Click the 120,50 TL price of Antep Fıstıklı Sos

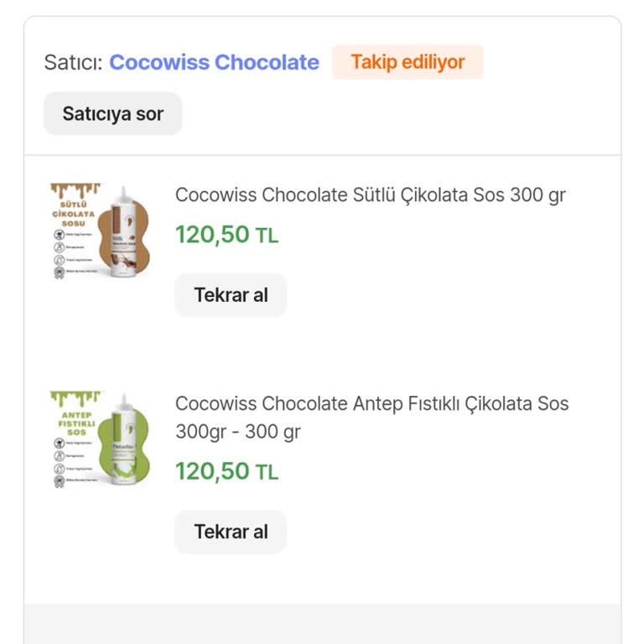(x=226, y=471)
